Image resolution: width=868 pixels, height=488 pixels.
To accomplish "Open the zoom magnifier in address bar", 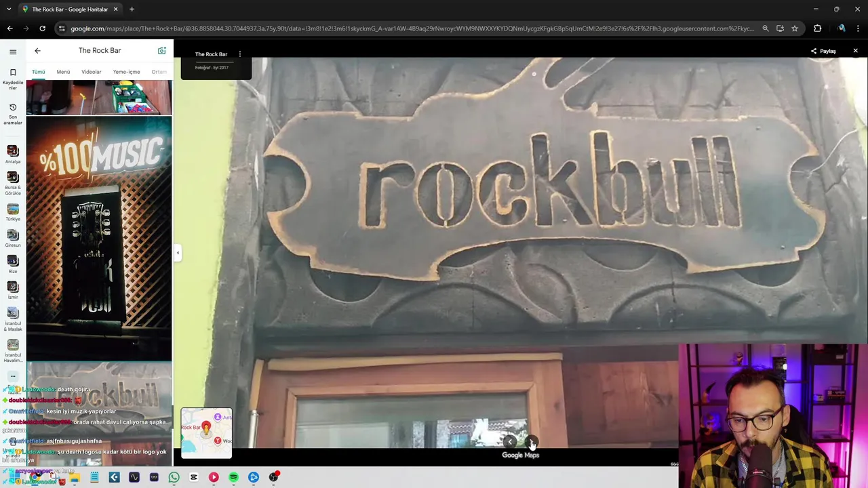I will pos(766,28).
